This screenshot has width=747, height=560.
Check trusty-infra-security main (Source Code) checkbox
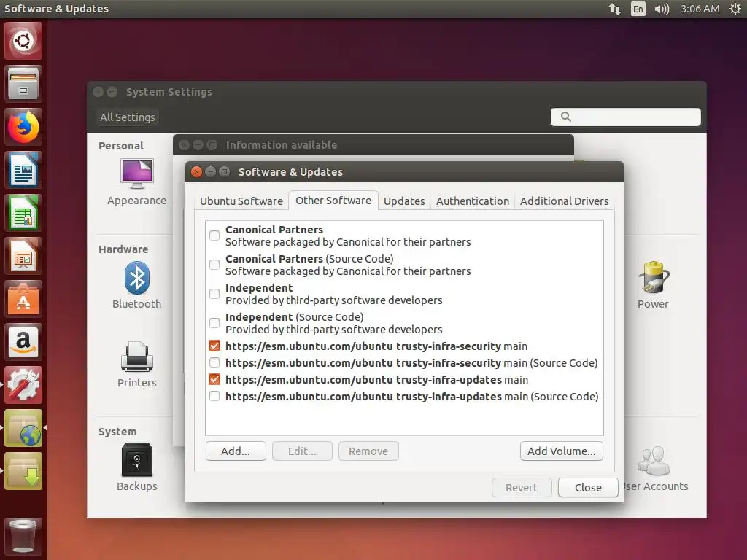point(214,363)
